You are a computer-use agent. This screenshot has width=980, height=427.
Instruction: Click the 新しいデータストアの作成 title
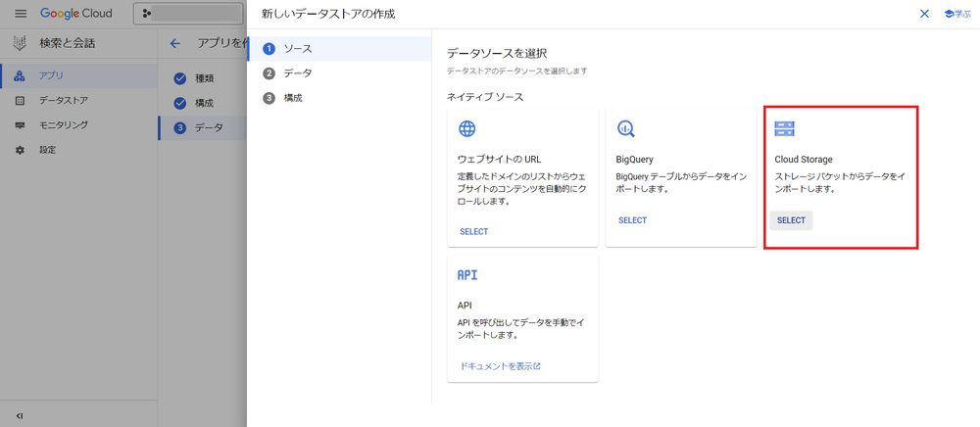pyautogui.click(x=328, y=14)
